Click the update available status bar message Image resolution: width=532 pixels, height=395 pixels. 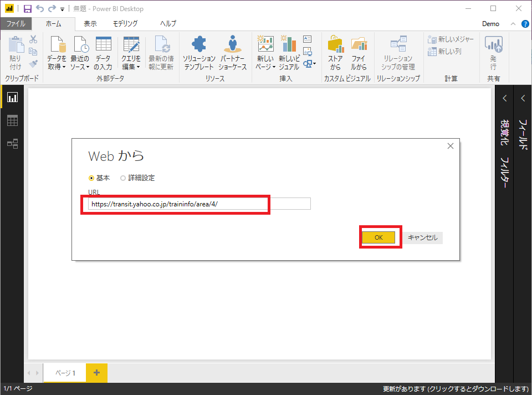point(456,389)
